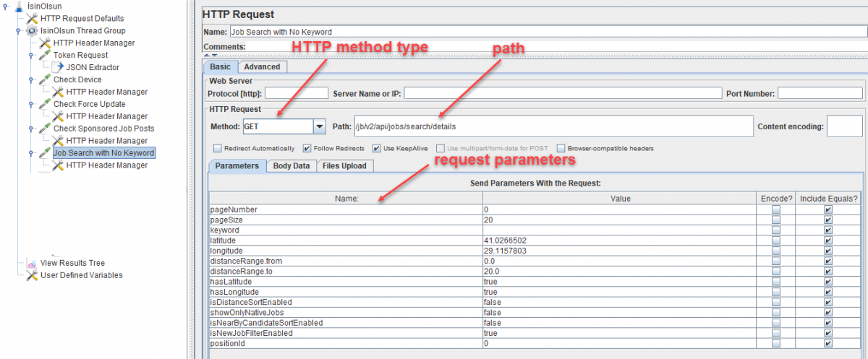Select the Basic tab
Screen dimensions: 868x359
[221, 66]
